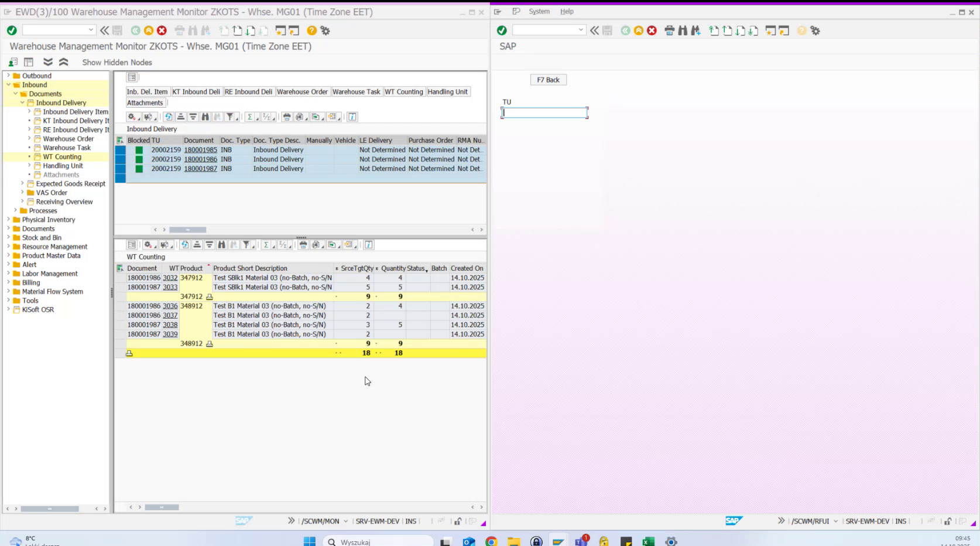Select the Sort Ascending icon in grid toolbar
This screenshot has height=546, width=980.
pos(180,117)
